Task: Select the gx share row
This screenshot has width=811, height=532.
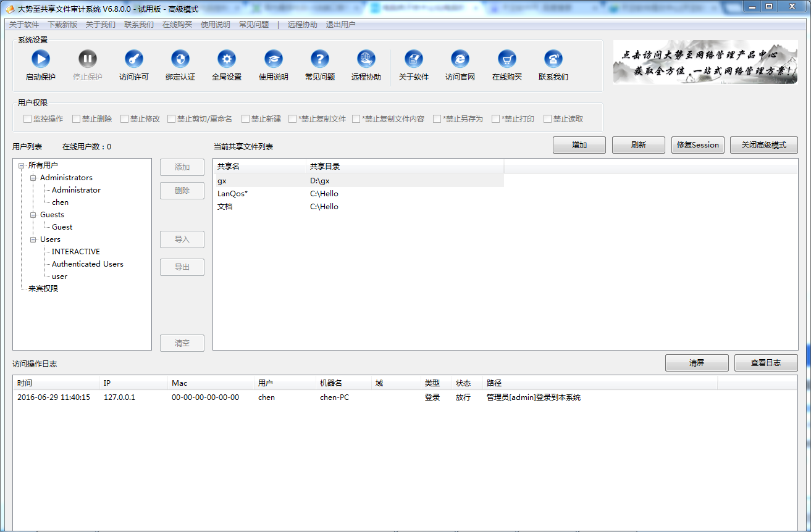Action: (x=359, y=181)
